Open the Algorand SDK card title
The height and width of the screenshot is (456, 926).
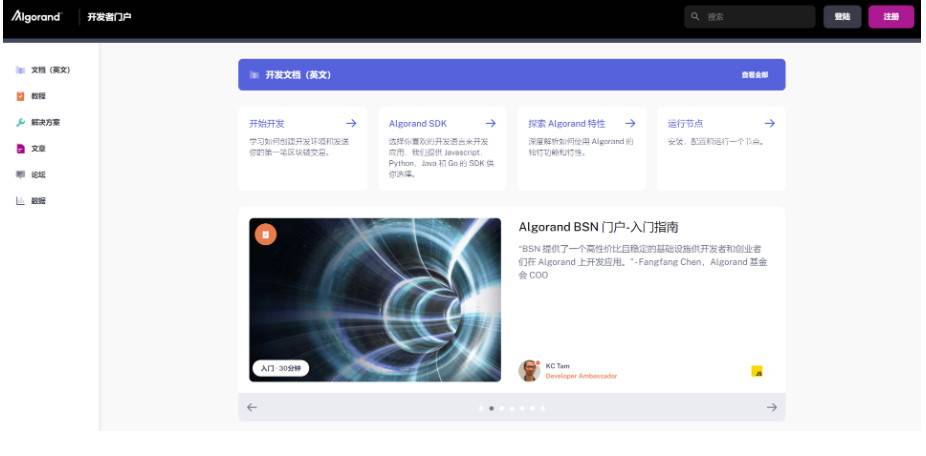click(x=418, y=123)
